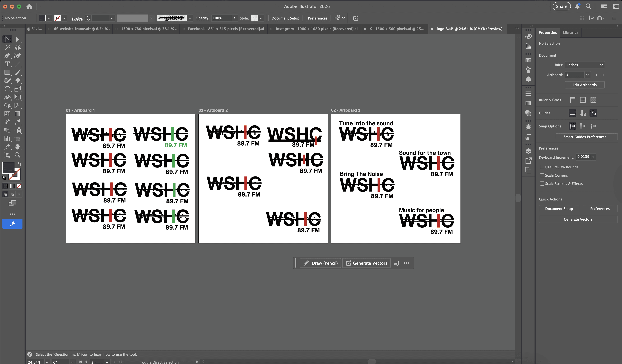The image size is (622, 364).
Task: Open the zoom level dropdown in status bar
Action: click(47, 362)
